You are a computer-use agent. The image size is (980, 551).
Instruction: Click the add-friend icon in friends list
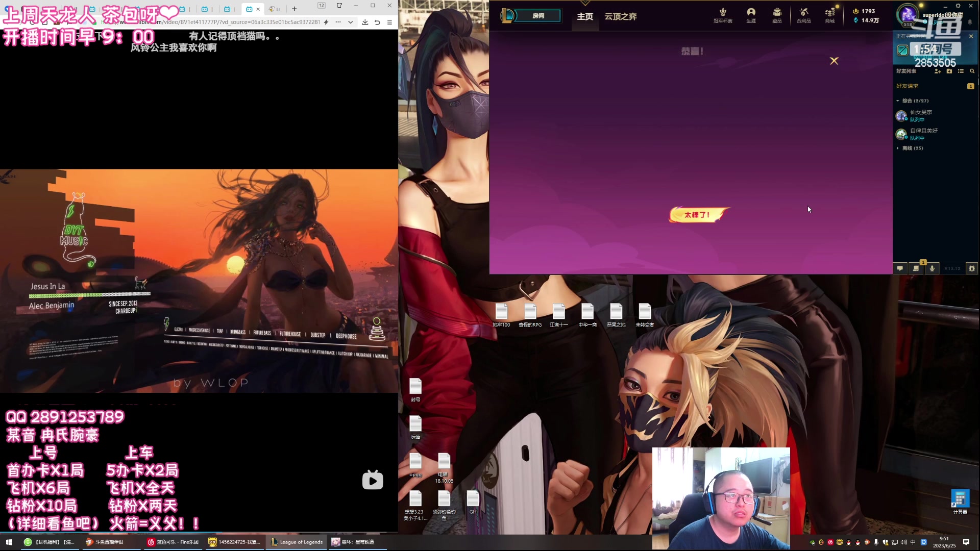(938, 71)
